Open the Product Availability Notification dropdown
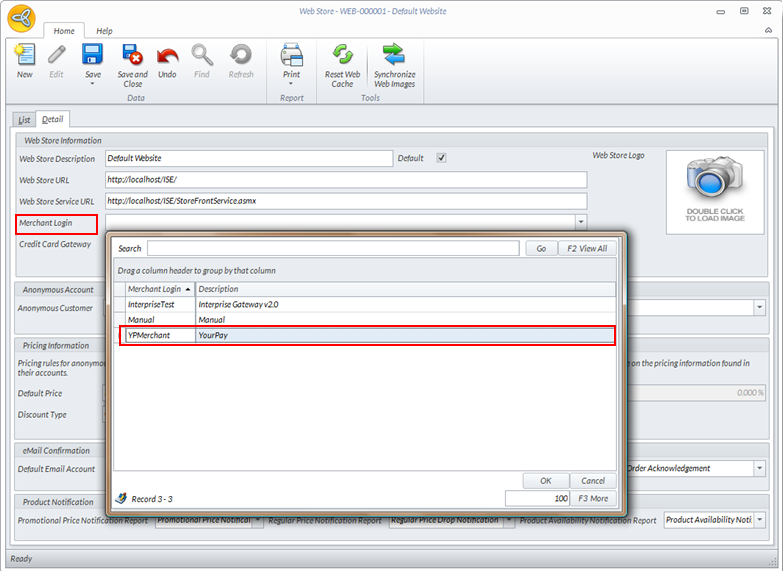Screen dimensions: 783x571 759,520
